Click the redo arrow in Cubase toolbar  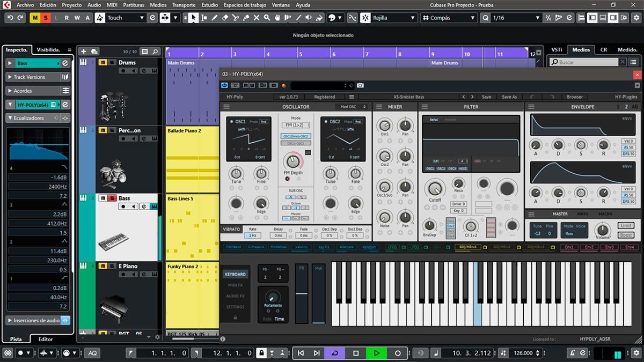tap(20, 18)
